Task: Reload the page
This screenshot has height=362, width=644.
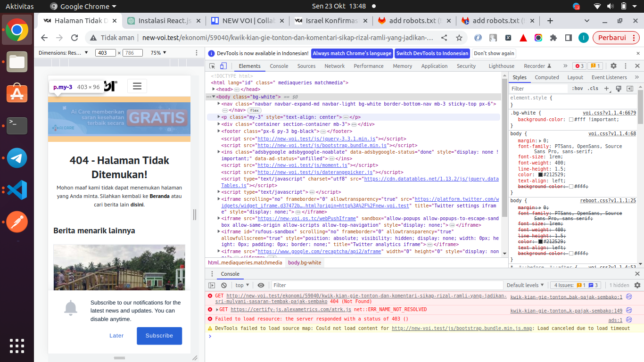Action: (74, 38)
